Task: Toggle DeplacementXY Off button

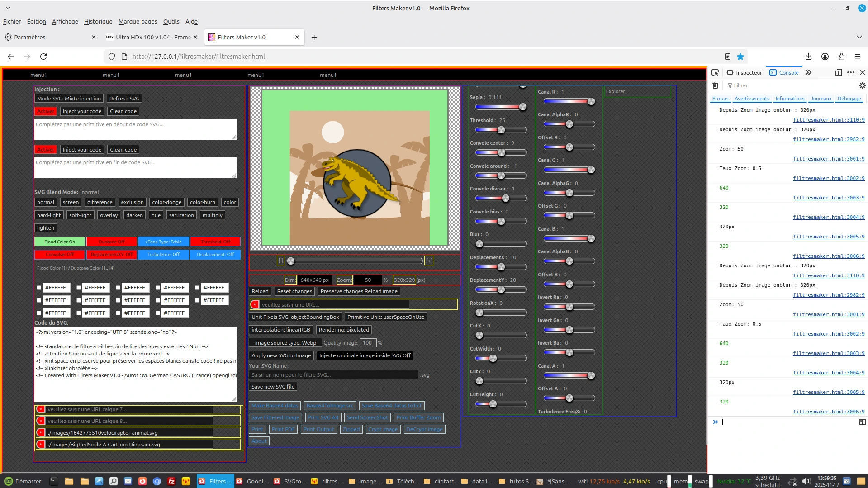Action: (x=112, y=255)
